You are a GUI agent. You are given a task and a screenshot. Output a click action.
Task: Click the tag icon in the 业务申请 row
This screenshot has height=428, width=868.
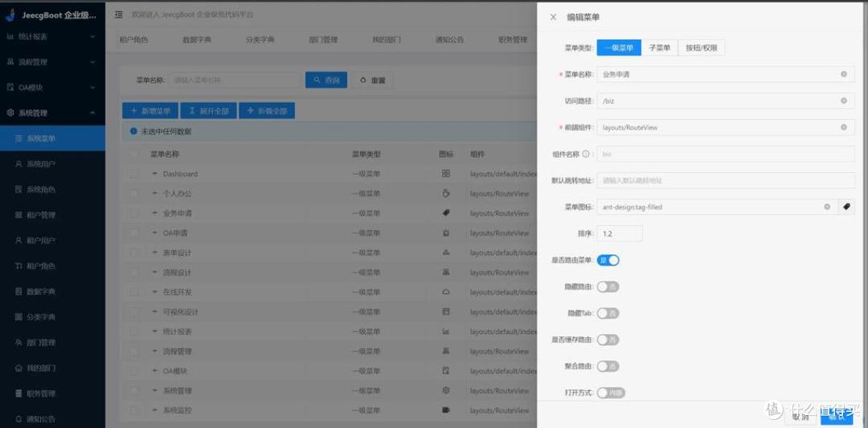445,213
